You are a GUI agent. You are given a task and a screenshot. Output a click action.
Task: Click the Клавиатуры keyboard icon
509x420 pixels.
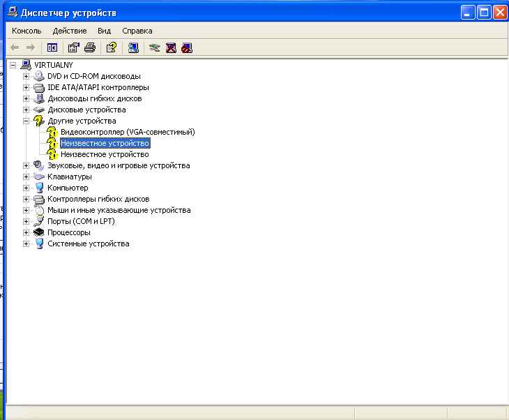click(39, 177)
